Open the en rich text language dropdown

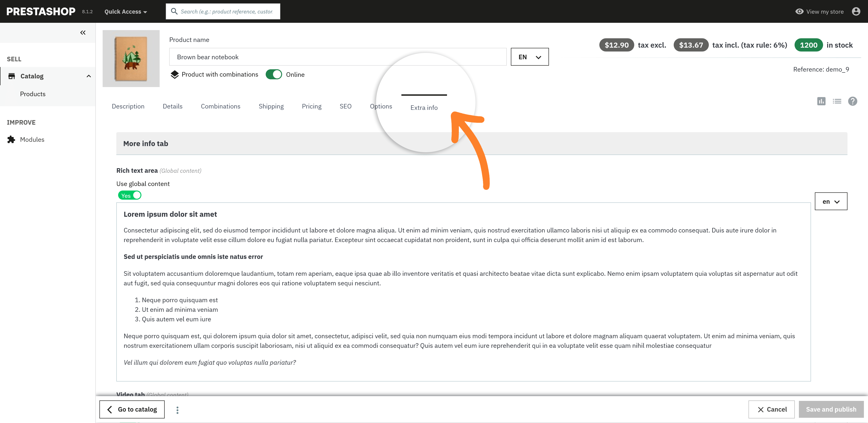(831, 201)
